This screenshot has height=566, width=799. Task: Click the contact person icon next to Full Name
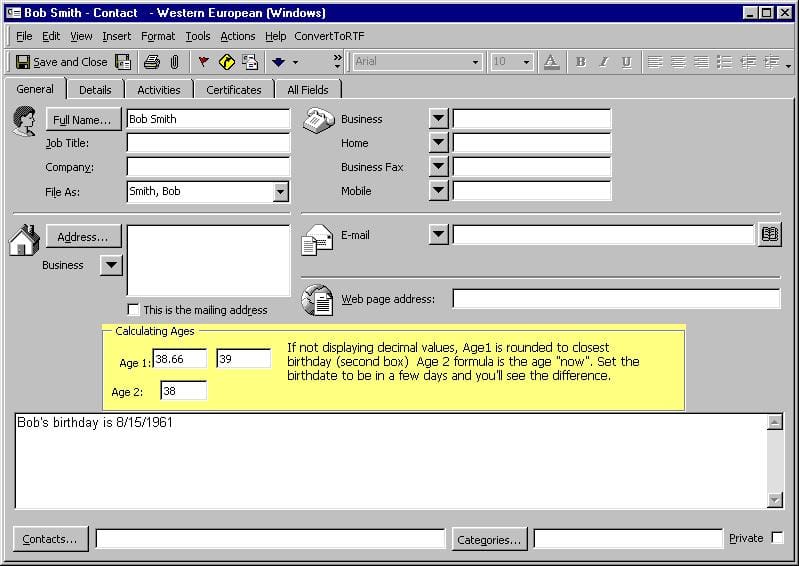[24, 121]
